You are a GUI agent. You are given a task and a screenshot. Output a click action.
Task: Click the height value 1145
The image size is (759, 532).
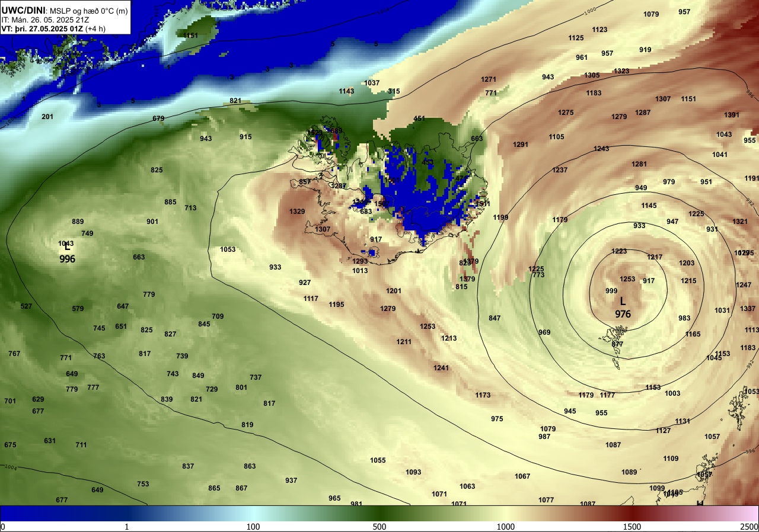649,206
